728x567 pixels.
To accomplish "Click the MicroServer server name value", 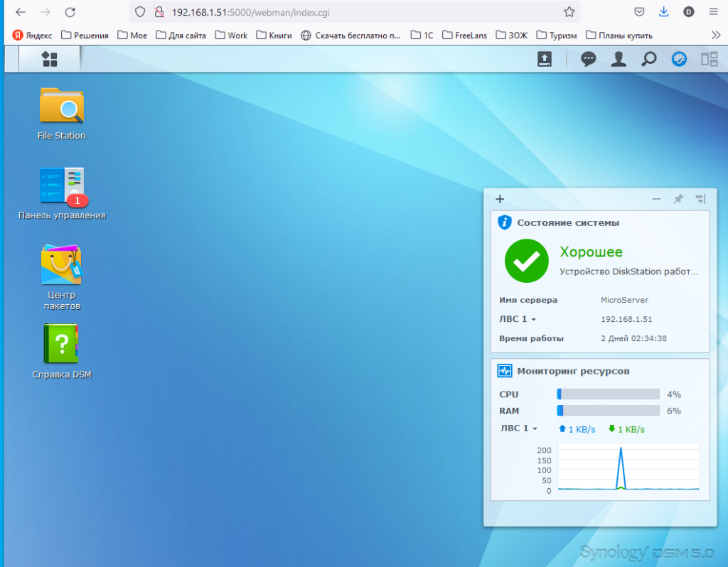I will (x=624, y=301).
